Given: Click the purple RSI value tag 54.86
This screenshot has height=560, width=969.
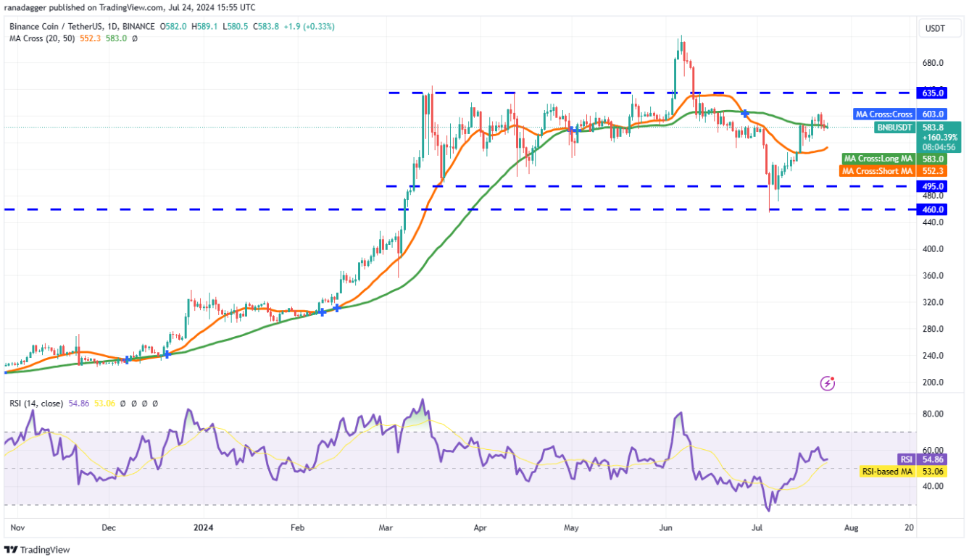Looking at the screenshot, I should [933, 459].
